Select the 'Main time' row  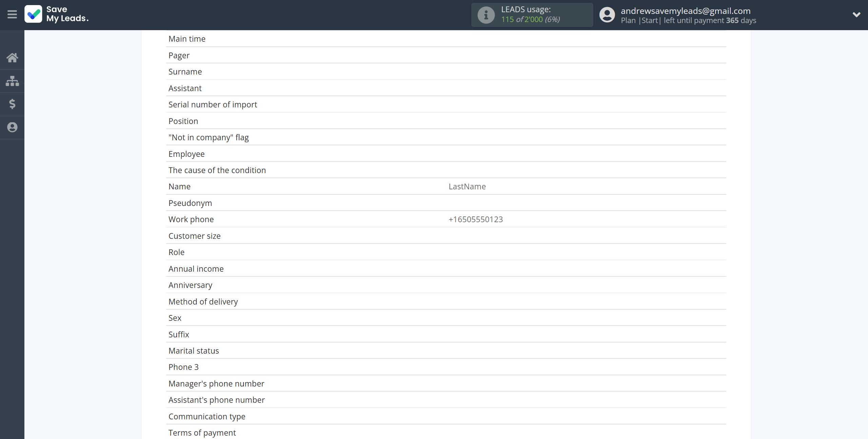click(446, 39)
